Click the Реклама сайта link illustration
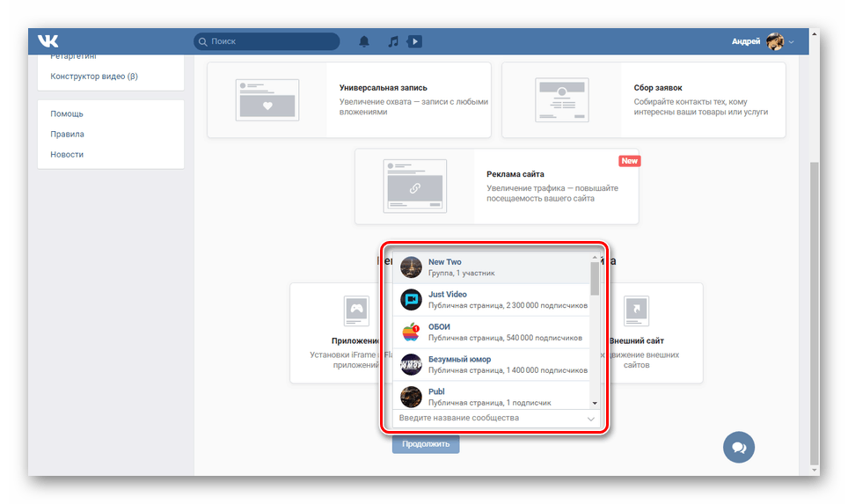 point(415,186)
